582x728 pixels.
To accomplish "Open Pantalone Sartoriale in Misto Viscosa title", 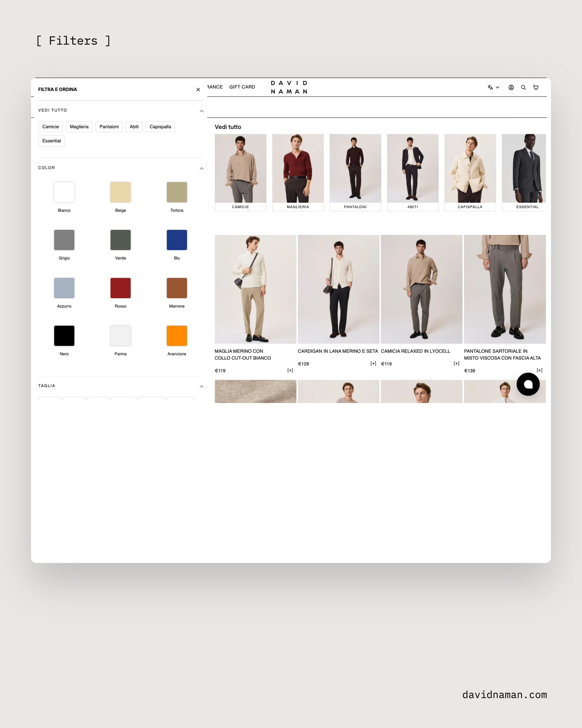I will click(502, 354).
